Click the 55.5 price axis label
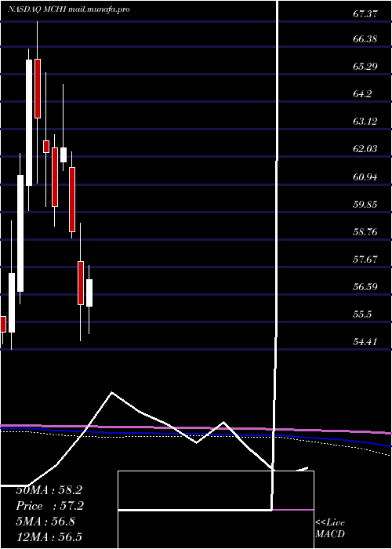 [x=362, y=314]
